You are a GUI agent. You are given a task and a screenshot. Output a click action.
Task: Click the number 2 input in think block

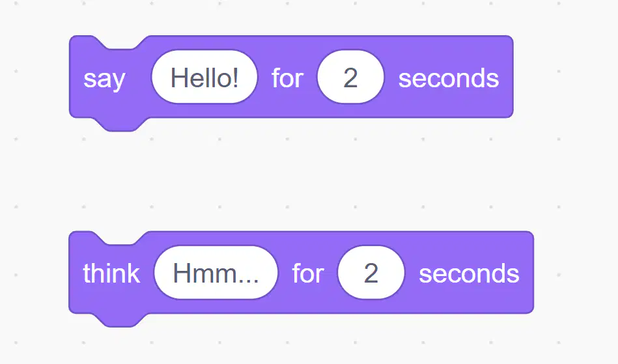click(371, 273)
